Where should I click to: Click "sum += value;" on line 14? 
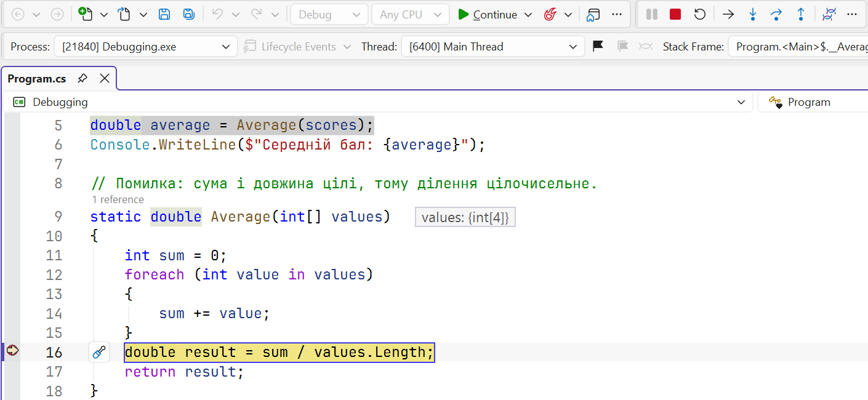[214, 314]
